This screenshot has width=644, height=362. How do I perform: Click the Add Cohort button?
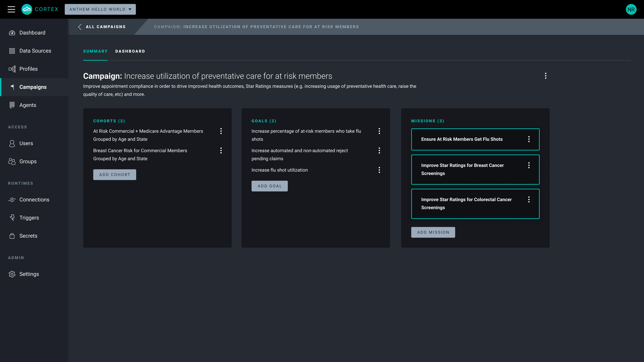click(115, 175)
